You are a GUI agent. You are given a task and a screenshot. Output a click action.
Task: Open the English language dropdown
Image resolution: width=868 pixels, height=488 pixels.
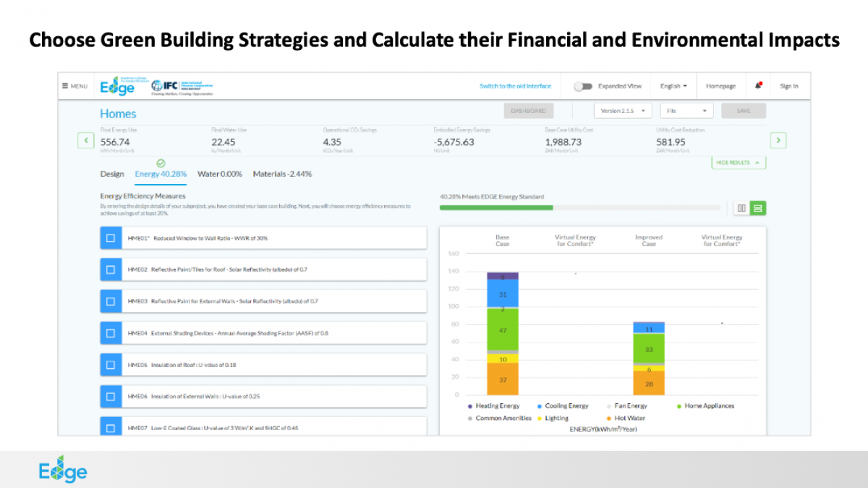673,86
